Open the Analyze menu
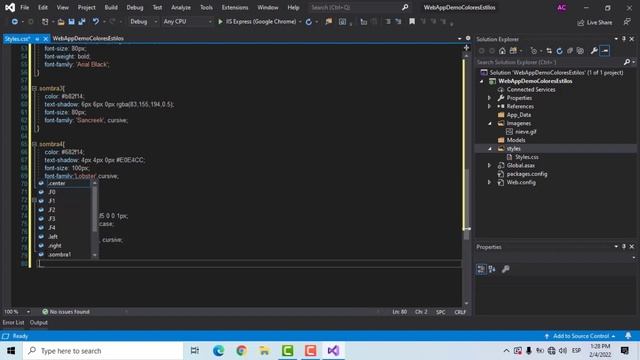 [181, 7]
